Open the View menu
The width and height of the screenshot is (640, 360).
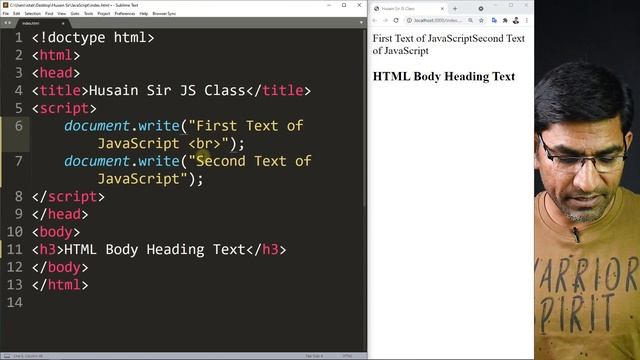(62, 13)
